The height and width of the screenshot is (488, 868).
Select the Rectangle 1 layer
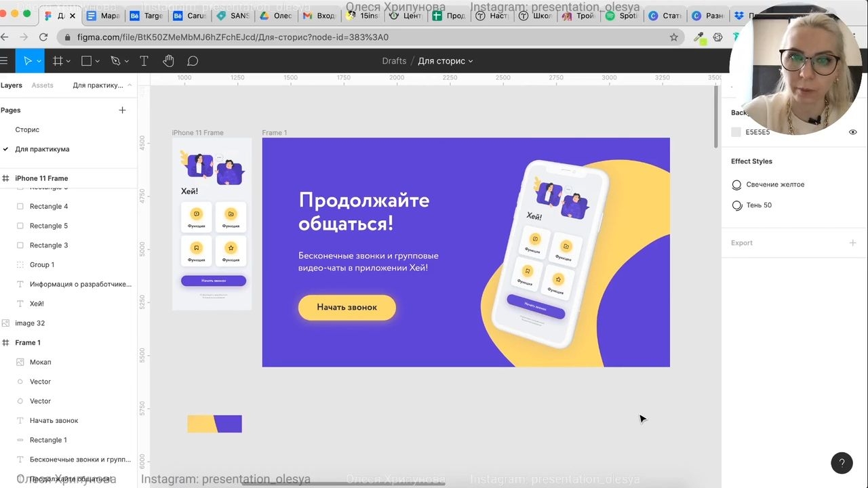tap(68, 440)
